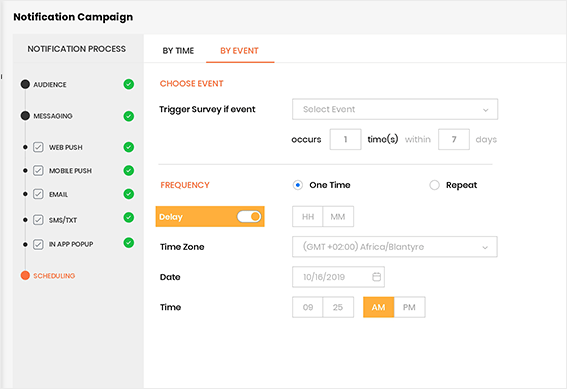Click green checkmark beside In App Popup
The height and width of the screenshot is (389, 567).
[x=129, y=243]
